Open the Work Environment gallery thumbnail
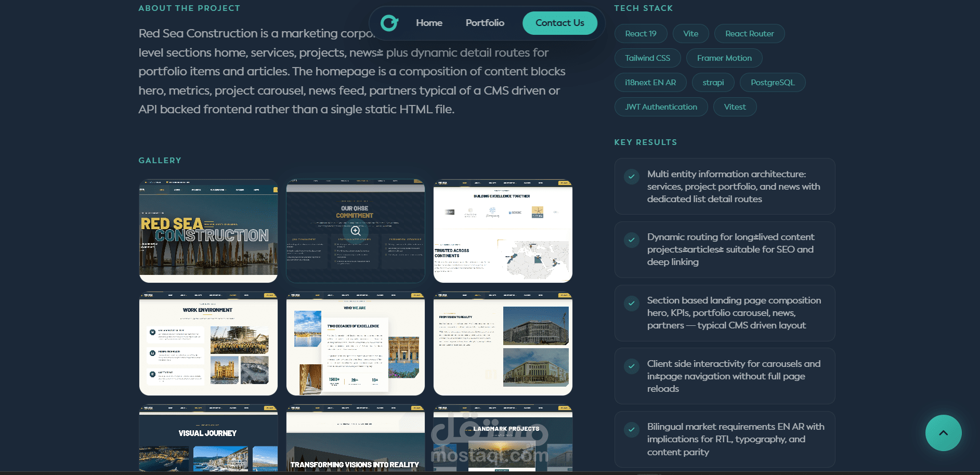Screen dimensions: 980x475 click(x=208, y=344)
